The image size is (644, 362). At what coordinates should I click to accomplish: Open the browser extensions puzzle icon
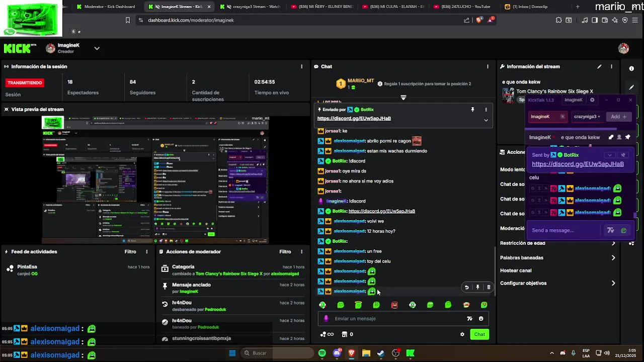pyautogui.click(x=558, y=20)
